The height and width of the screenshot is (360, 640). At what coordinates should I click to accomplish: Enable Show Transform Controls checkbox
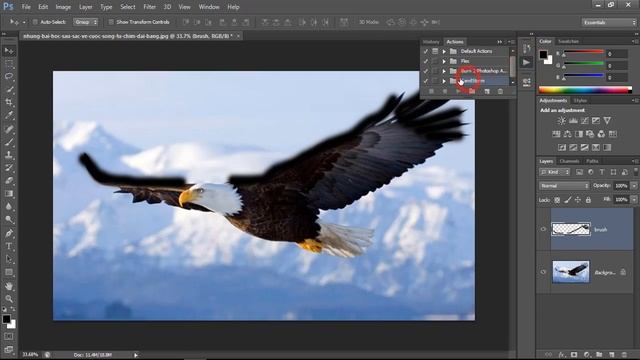pos(111,22)
